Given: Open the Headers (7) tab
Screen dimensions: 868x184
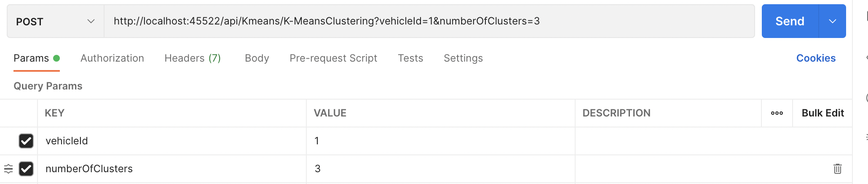Looking at the screenshot, I should 193,58.
